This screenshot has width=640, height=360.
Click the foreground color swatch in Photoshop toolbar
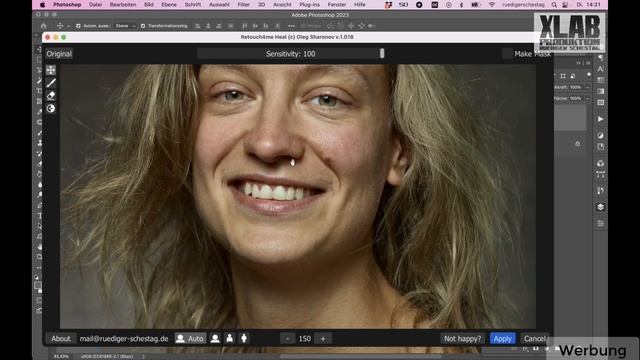(38, 285)
